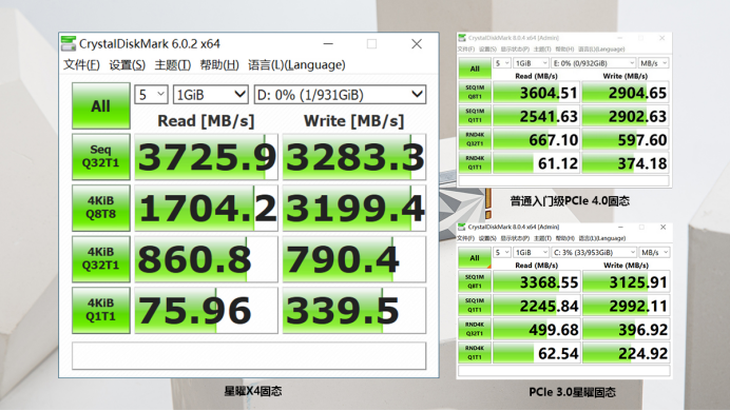
Task: Close the CrystalDiskMark 6.0.2 window
Action: point(417,44)
